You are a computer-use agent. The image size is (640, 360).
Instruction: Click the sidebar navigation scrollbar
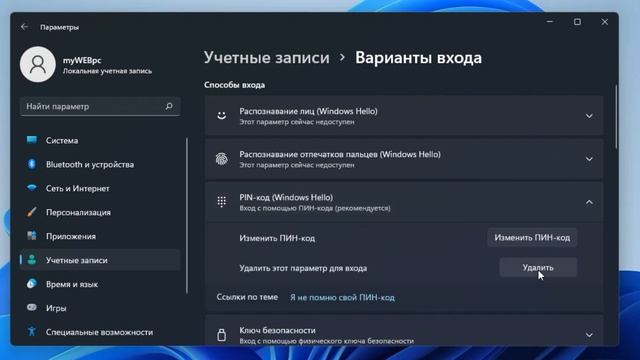coord(187,216)
